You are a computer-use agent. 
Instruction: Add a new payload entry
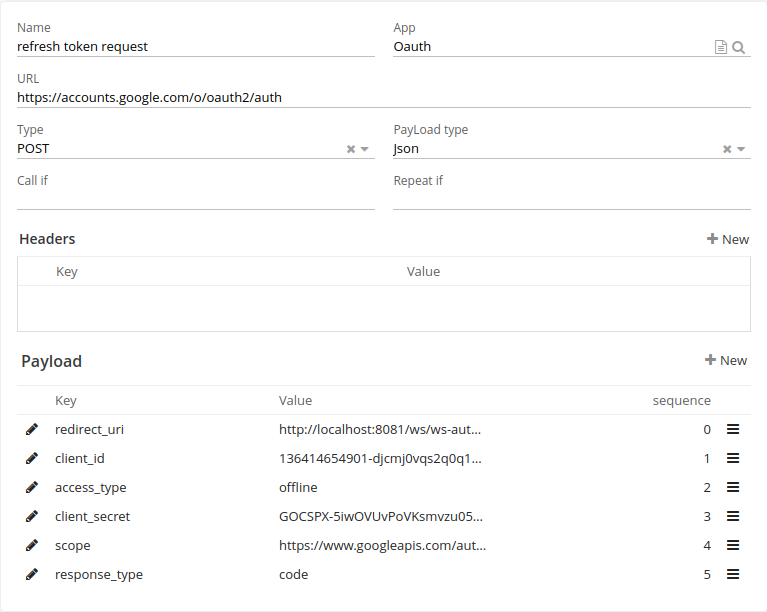pos(726,360)
